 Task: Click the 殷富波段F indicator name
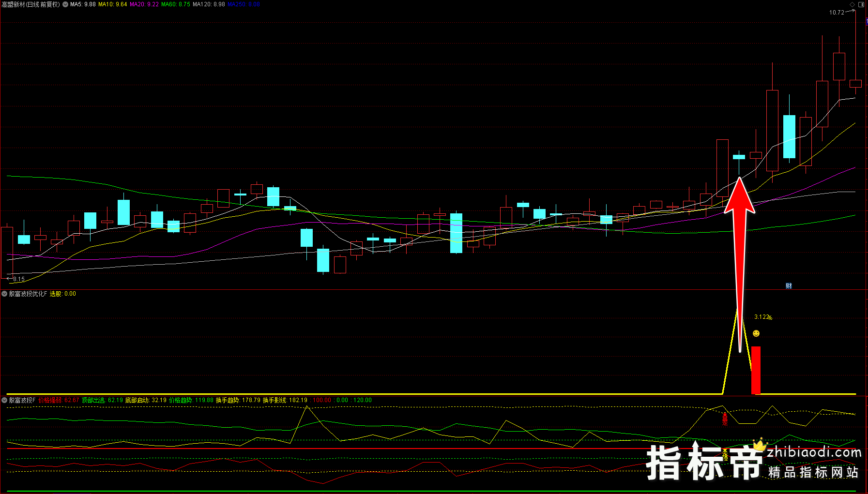(22, 400)
